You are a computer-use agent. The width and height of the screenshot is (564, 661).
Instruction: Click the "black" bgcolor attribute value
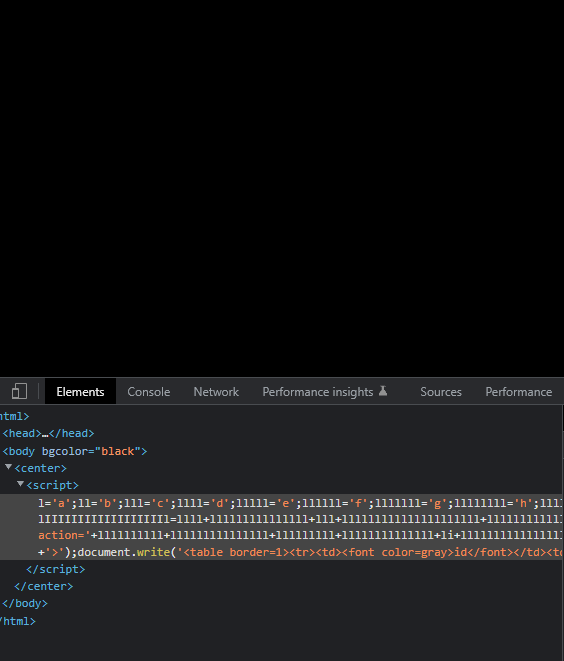pos(118,451)
